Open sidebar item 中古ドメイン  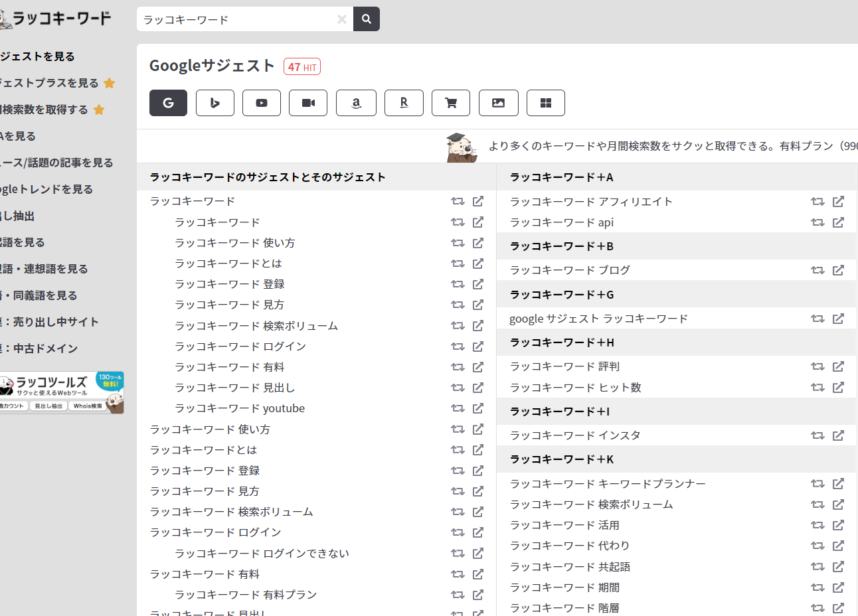pos(39,348)
